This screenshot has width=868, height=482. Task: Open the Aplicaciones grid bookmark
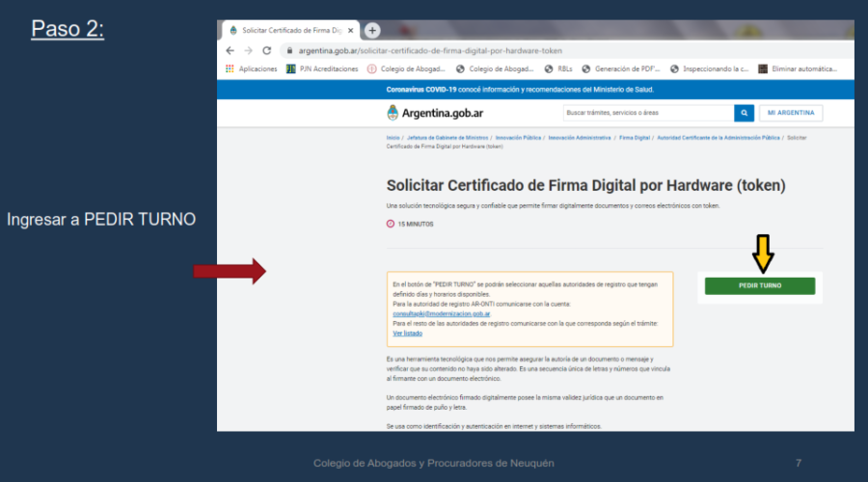coord(252,69)
